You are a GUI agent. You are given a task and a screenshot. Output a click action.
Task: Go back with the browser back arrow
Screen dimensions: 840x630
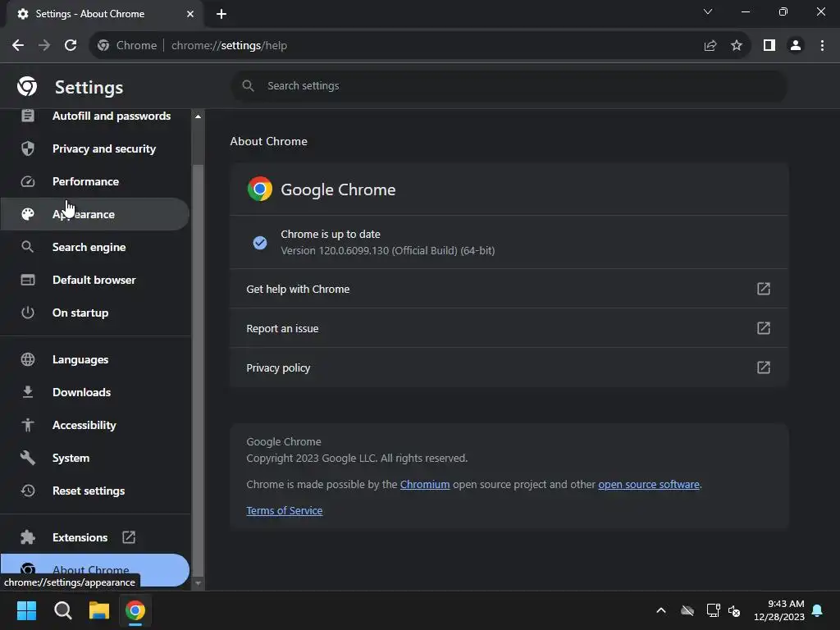coord(18,46)
